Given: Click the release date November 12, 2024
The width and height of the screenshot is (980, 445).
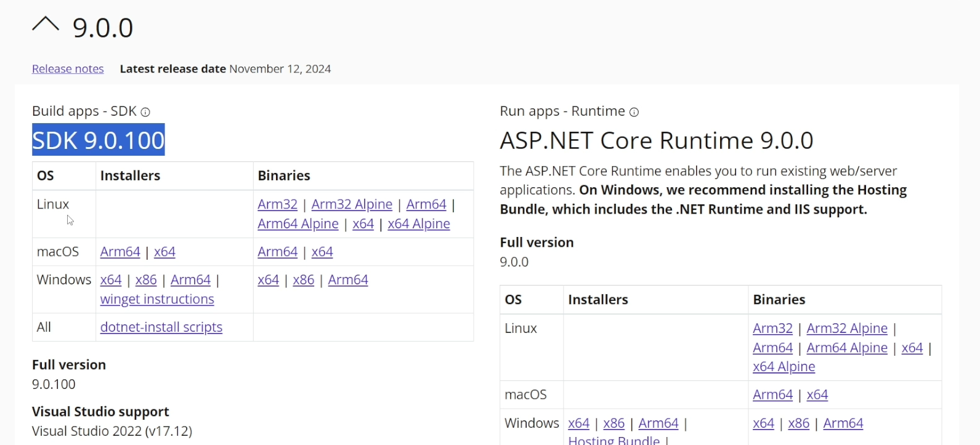Looking at the screenshot, I should pyautogui.click(x=280, y=69).
